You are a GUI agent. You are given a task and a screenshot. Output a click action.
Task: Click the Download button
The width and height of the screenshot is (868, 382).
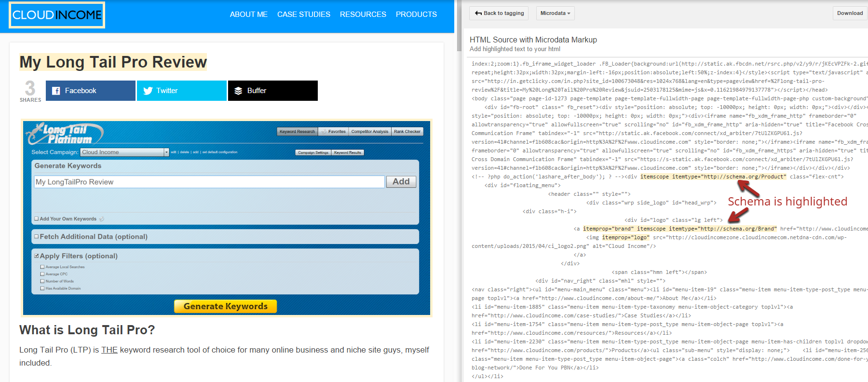(x=850, y=13)
